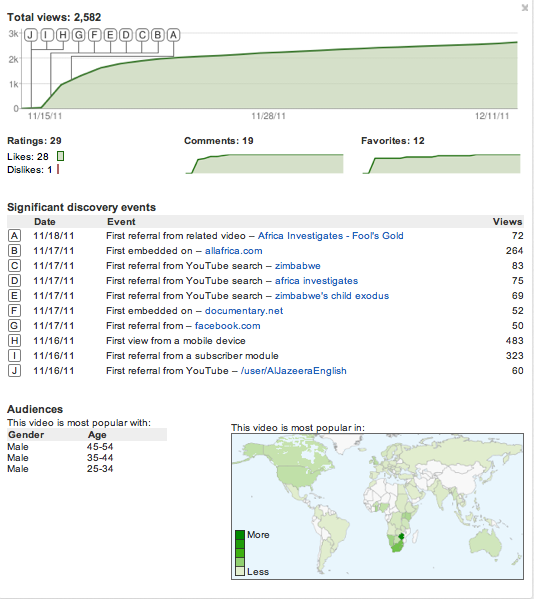Click 'First referral from a subscriber module' text
Image resolution: width=534 pixels, height=599 pixels.
pyautogui.click(x=192, y=356)
